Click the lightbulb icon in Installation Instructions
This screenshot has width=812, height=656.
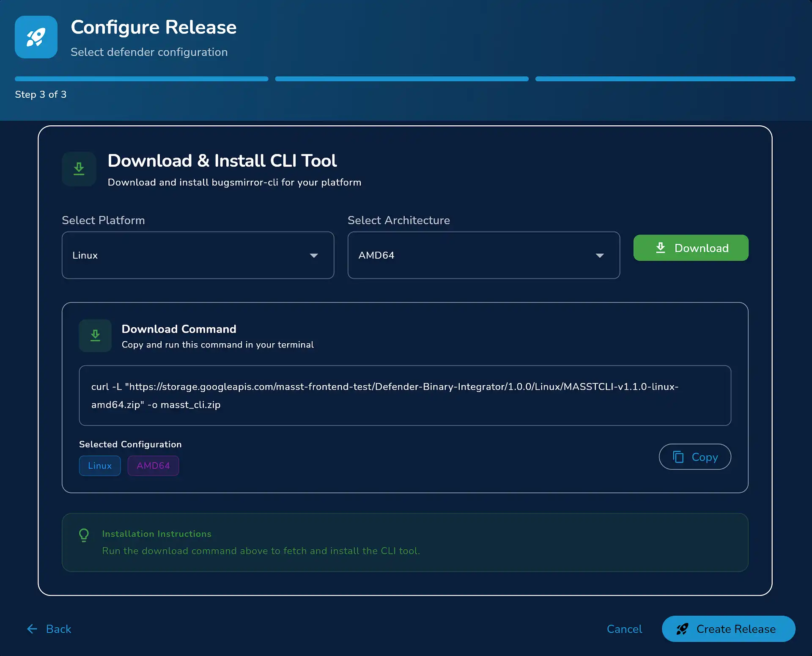click(x=84, y=535)
